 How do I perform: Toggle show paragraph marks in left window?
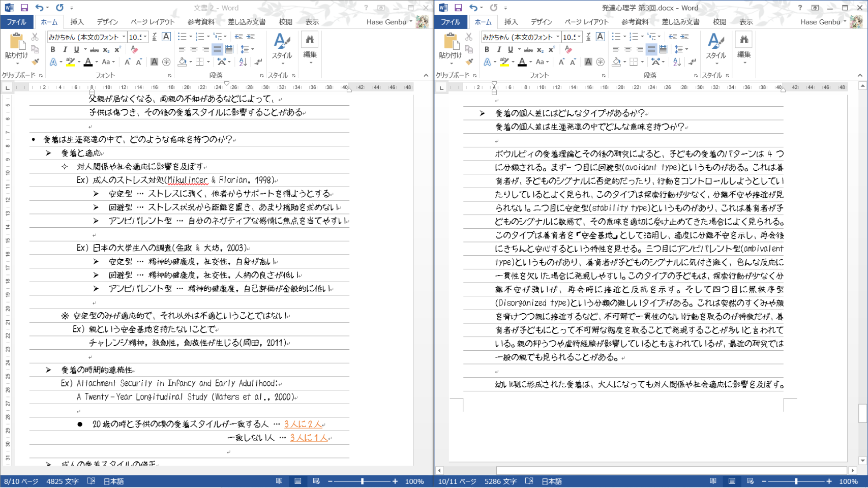coord(258,62)
